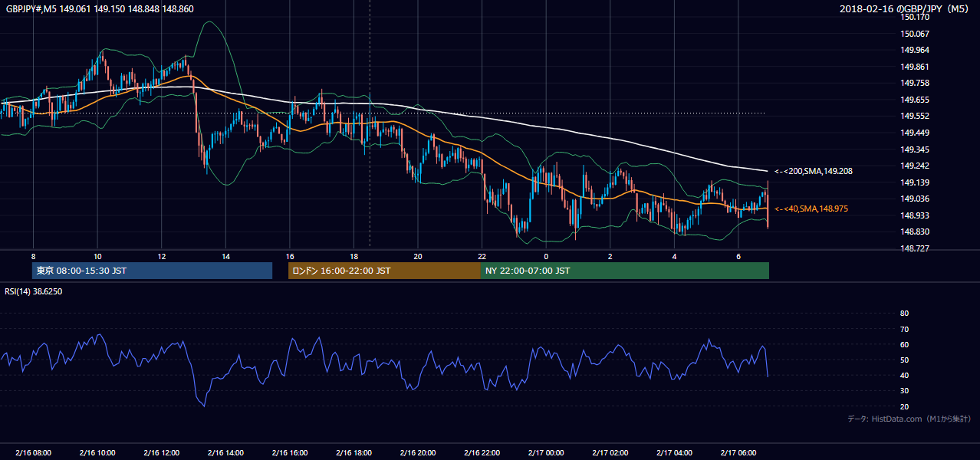Click hour label 22 under the price chart

[482, 256]
